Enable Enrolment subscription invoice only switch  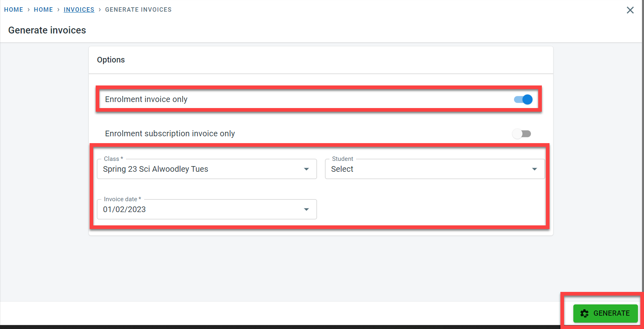click(x=522, y=134)
